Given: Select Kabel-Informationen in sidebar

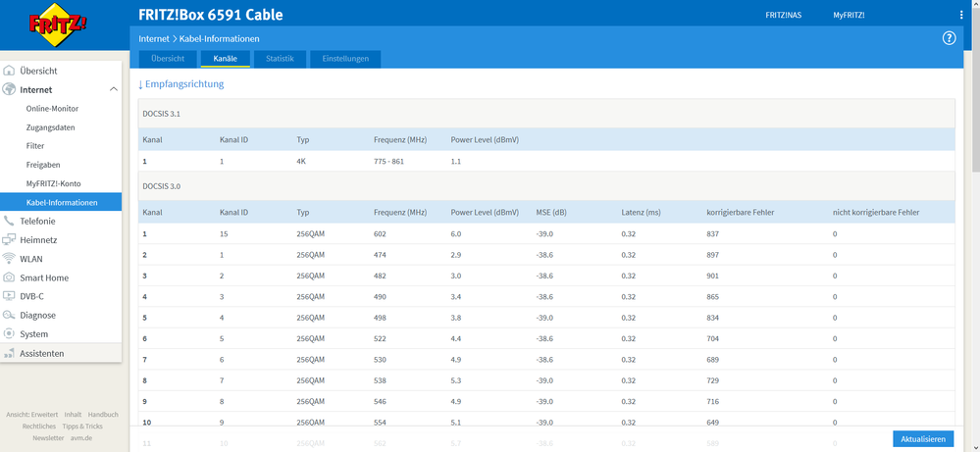Looking at the screenshot, I should pyautogui.click(x=61, y=202).
